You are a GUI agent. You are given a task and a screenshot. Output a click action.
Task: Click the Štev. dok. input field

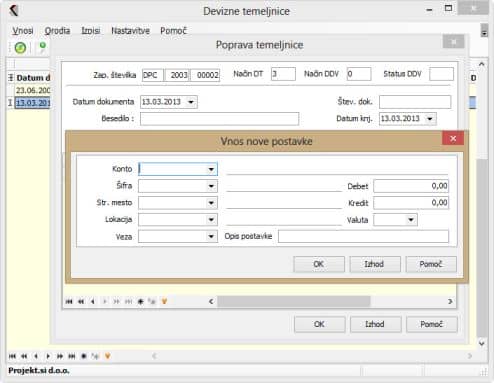tap(415, 102)
